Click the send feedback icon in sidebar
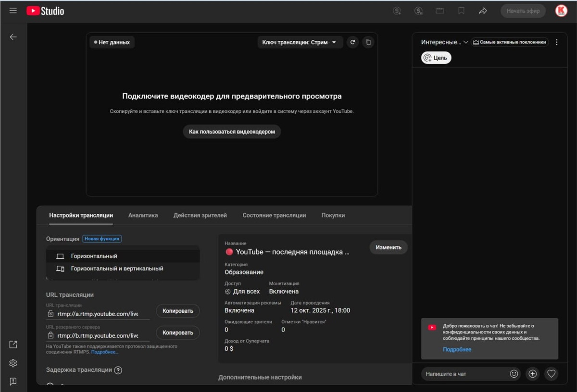577x392 pixels. [x=13, y=381]
